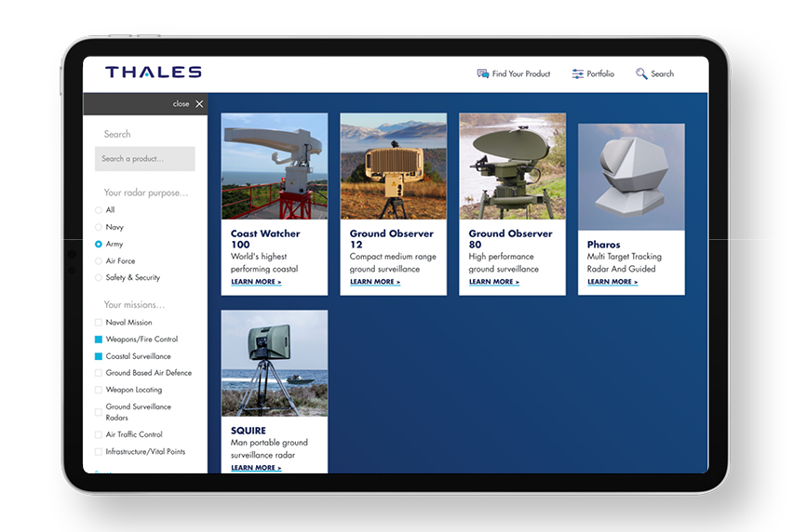Enable the Ground Surveillance Radars checkbox
This screenshot has height=532, width=793.
pyautogui.click(x=99, y=412)
